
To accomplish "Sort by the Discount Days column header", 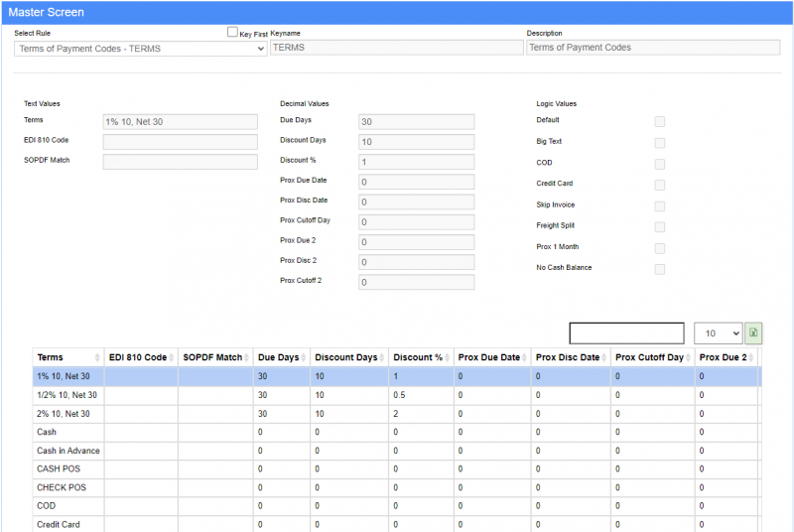I will pyautogui.click(x=345, y=357).
